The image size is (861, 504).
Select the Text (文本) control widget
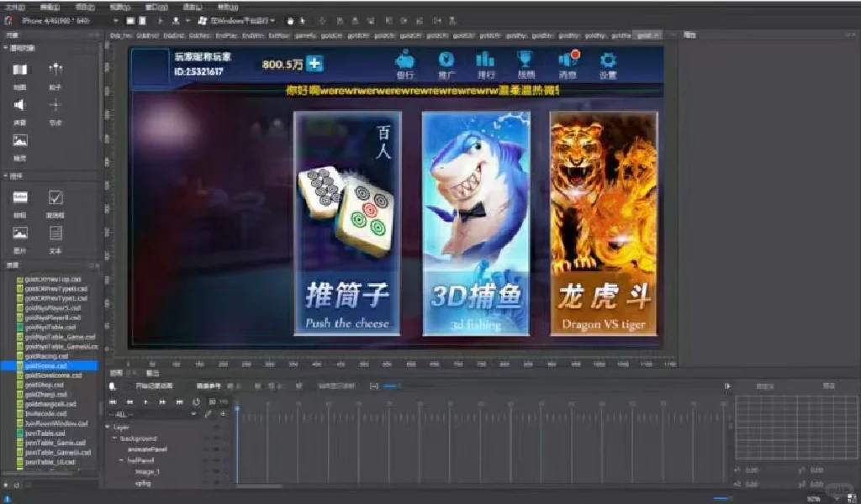55,233
